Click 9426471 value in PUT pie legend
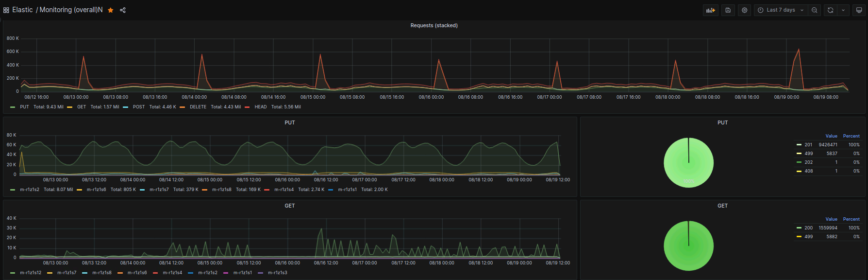This screenshot has height=280, width=868. (x=828, y=145)
